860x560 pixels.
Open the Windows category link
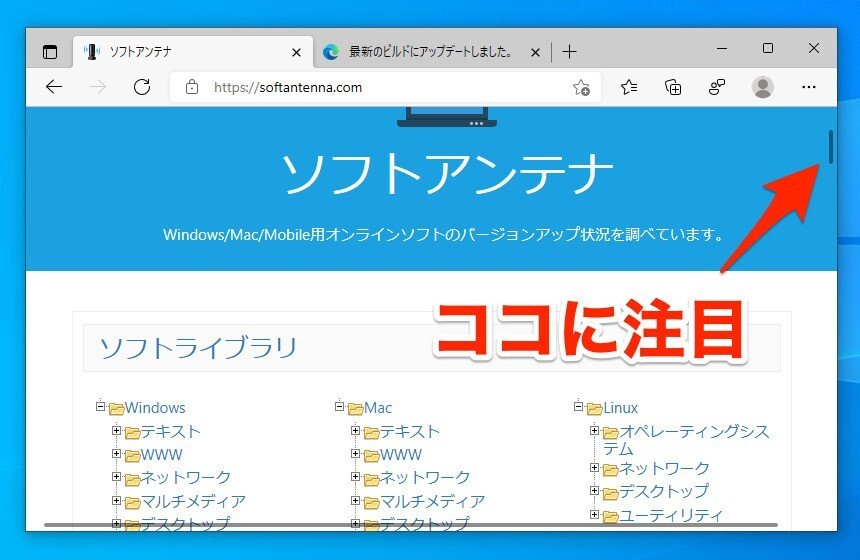[155, 408]
